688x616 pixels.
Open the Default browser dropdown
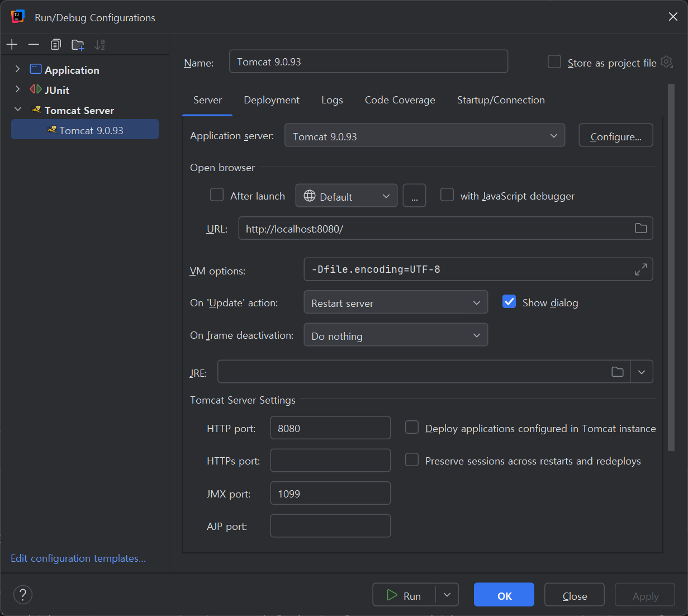[x=347, y=196]
